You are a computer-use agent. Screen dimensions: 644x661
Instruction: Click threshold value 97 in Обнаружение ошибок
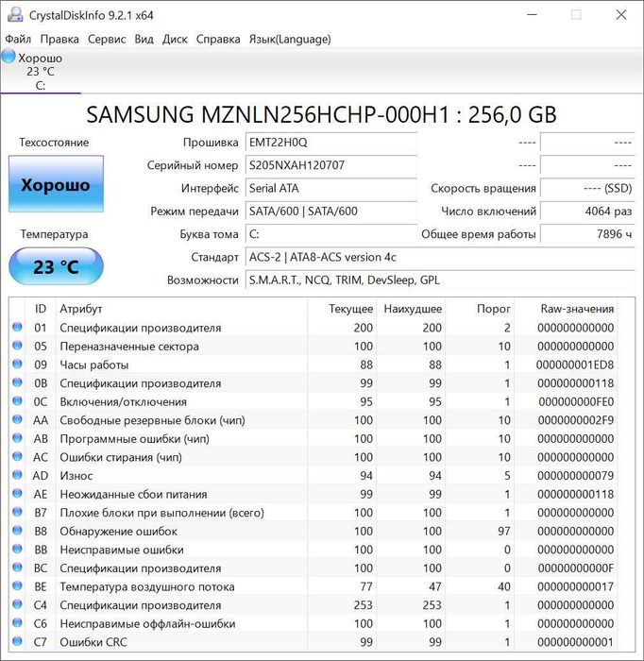(x=504, y=531)
